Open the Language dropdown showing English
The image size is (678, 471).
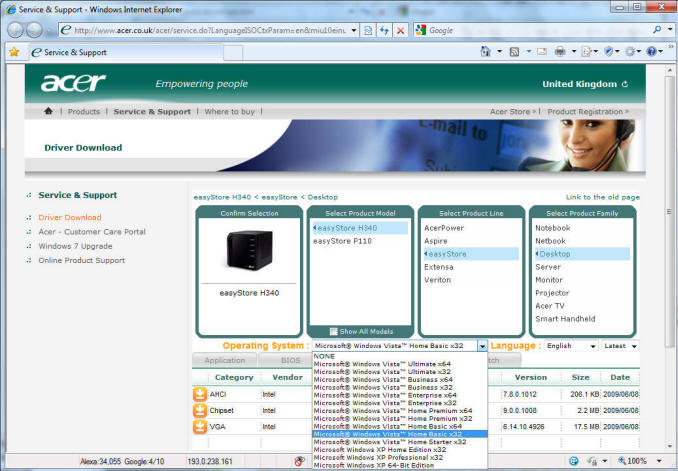pyautogui.click(x=570, y=346)
